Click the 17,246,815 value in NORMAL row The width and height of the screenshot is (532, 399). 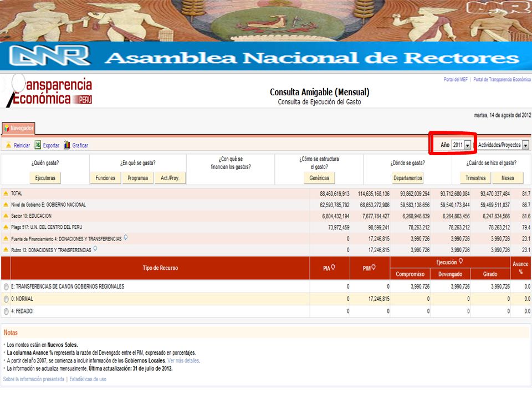click(x=378, y=299)
